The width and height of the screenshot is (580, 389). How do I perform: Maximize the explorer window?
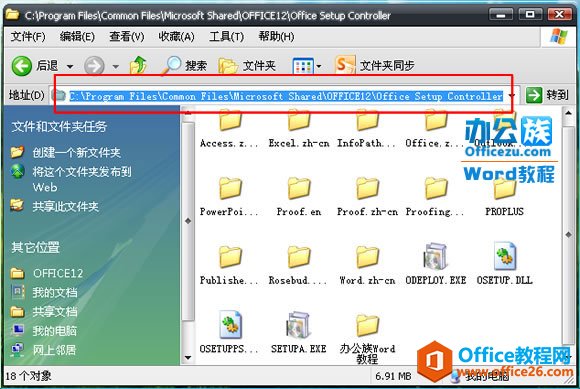click(x=530, y=15)
